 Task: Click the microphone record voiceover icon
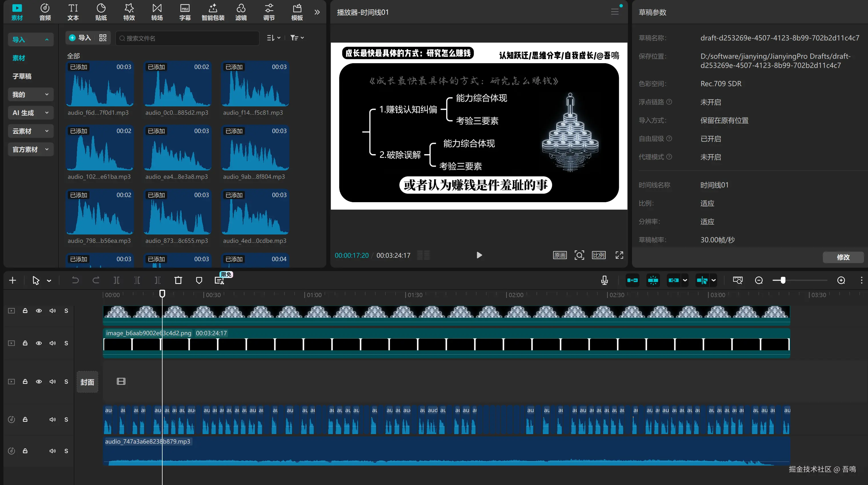(604, 280)
